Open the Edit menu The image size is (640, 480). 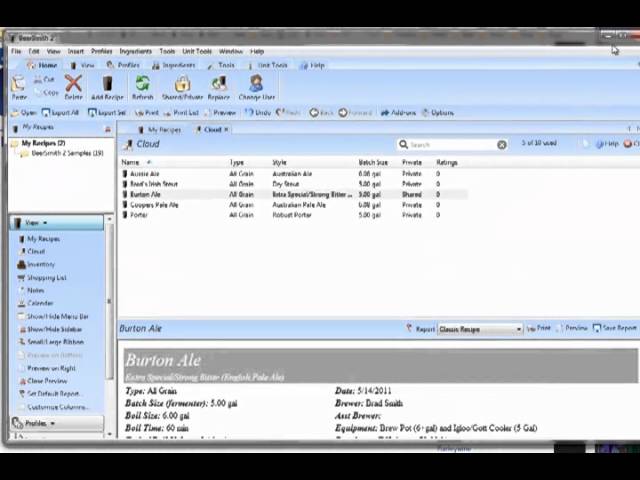34,51
